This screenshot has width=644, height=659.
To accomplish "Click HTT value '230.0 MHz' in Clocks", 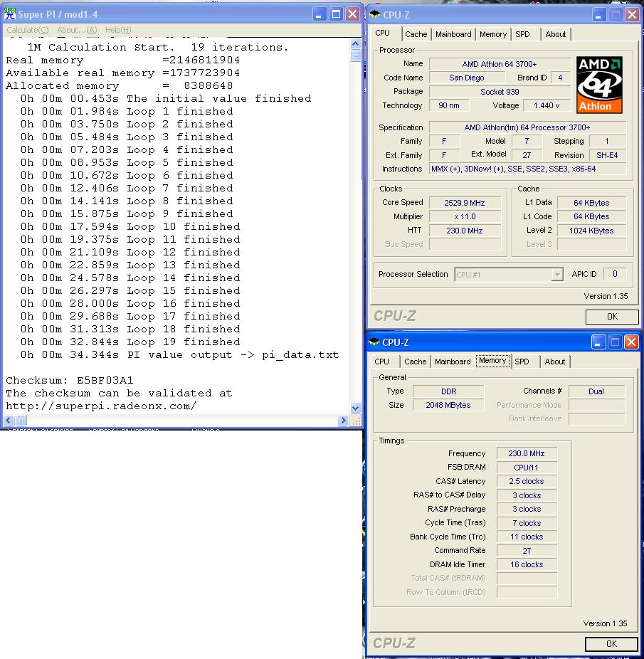I will tap(465, 231).
